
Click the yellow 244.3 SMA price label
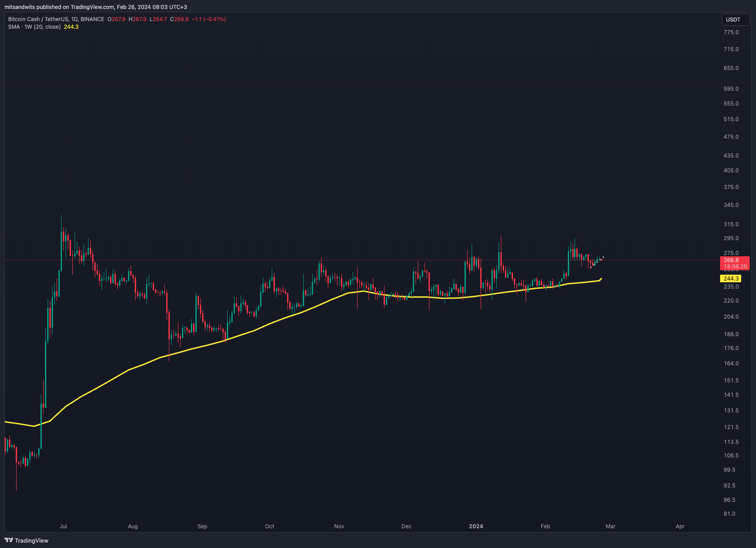pos(731,279)
